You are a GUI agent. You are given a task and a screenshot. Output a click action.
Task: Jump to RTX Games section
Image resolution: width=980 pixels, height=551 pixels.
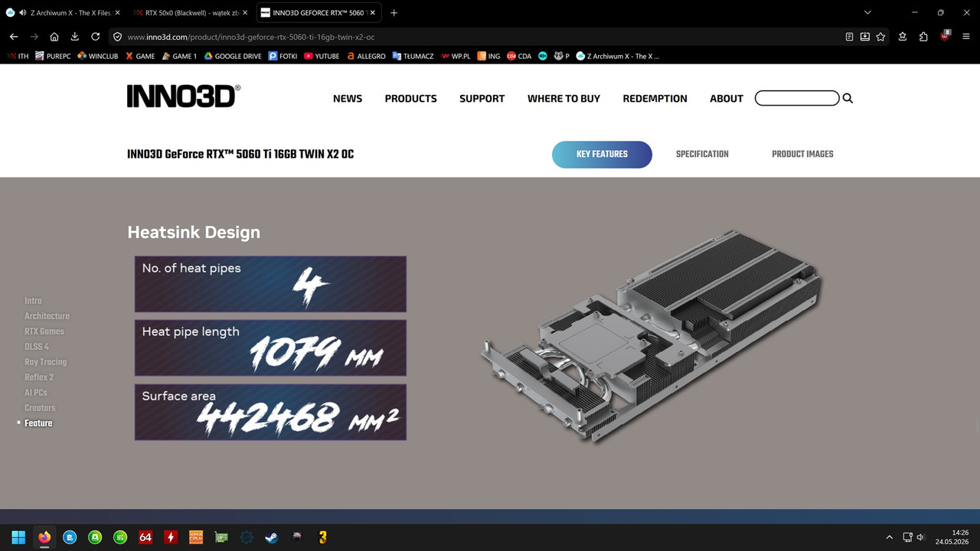pyautogui.click(x=44, y=331)
